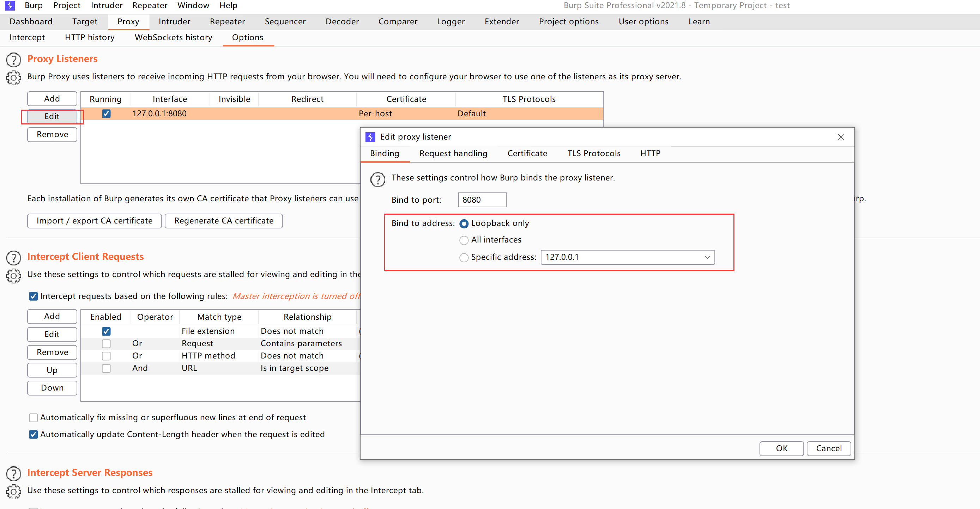The height and width of the screenshot is (509, 980).
Task: Select All interfaces radio button
Action: tap(464, 240)
